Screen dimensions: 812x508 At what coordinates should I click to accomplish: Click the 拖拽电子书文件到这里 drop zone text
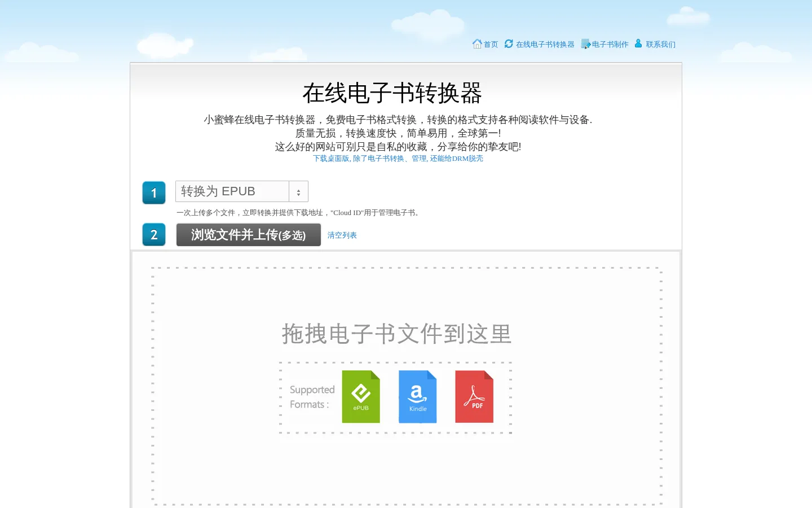pos(397,334)
